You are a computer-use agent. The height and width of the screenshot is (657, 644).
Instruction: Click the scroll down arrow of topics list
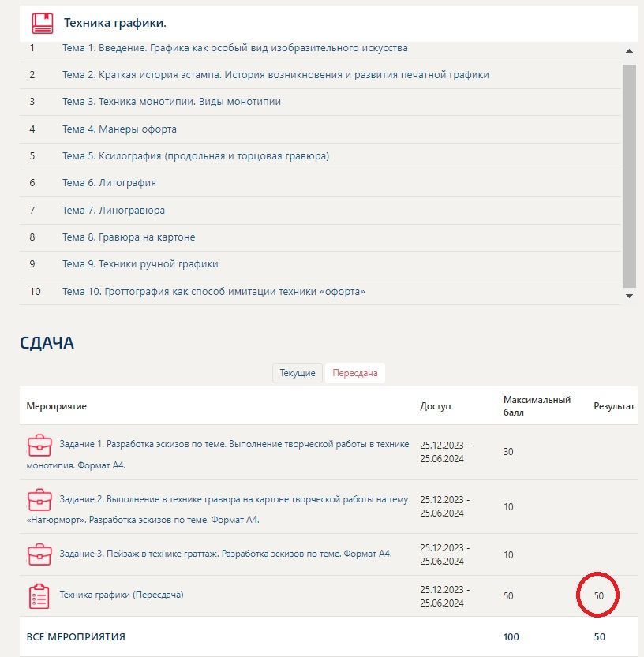tap(629, 296)
